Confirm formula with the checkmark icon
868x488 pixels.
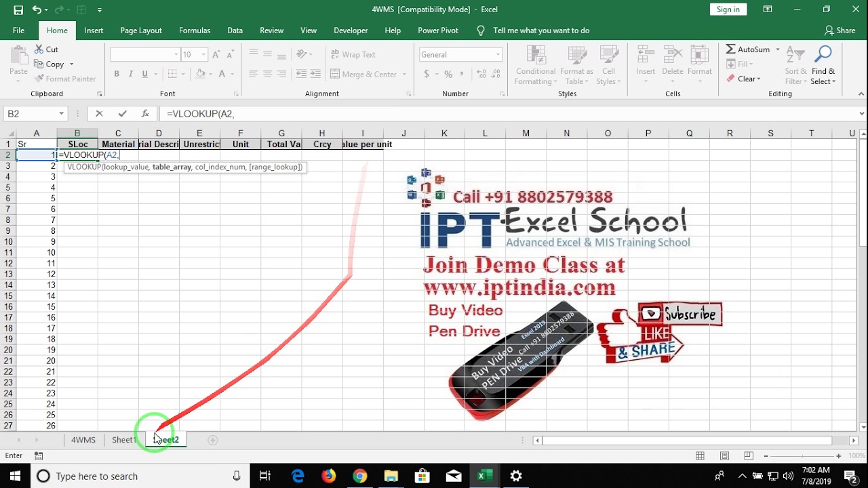tap(122, 114)
